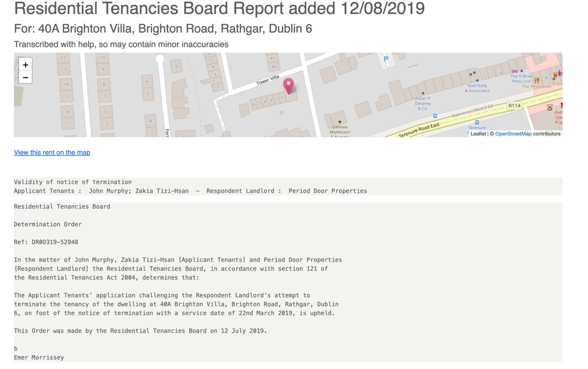Click the blue parking P icon on the map
588x369 pixels.
coord(386,59)
